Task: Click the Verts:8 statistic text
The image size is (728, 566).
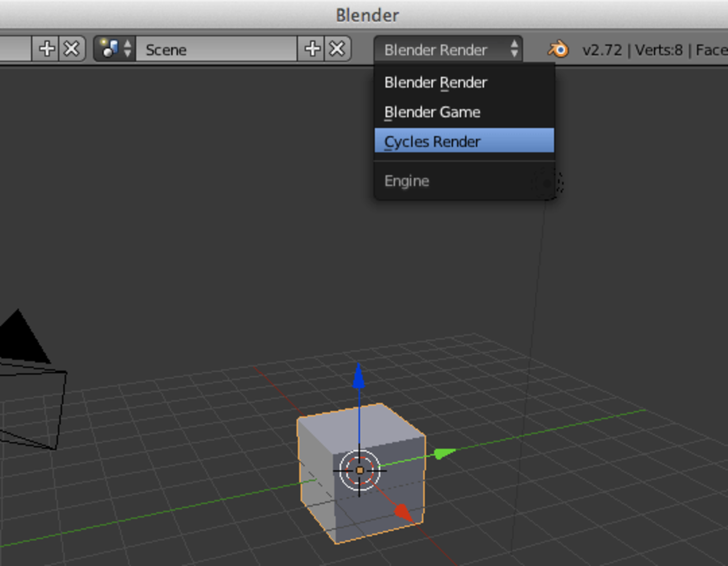Action: click(x=659, y=50)
